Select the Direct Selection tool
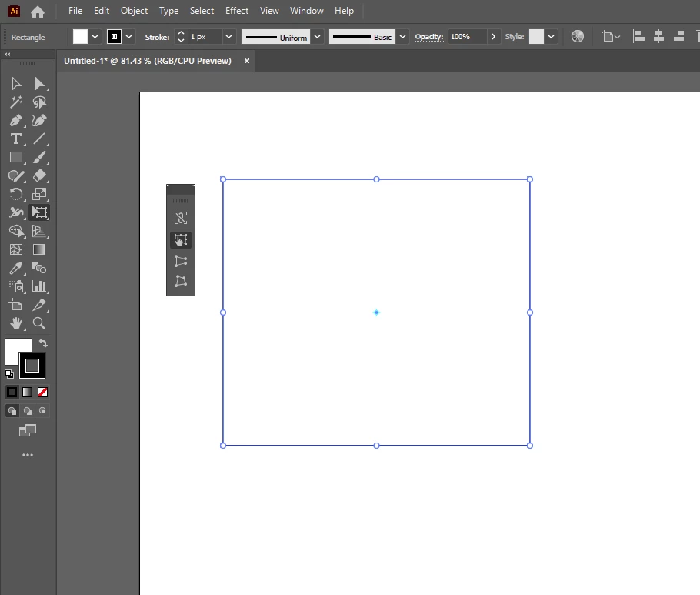This screenshot has width=700, height=595. [39, 84]
